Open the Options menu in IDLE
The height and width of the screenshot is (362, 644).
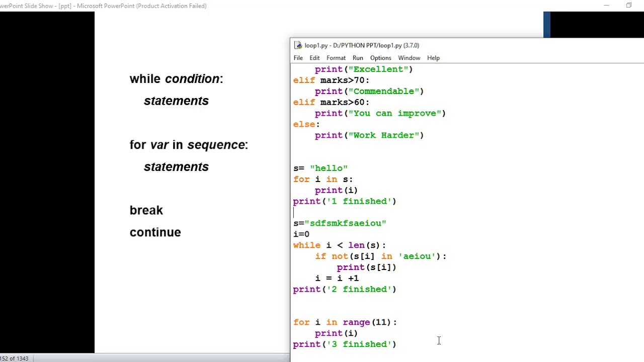380,58
